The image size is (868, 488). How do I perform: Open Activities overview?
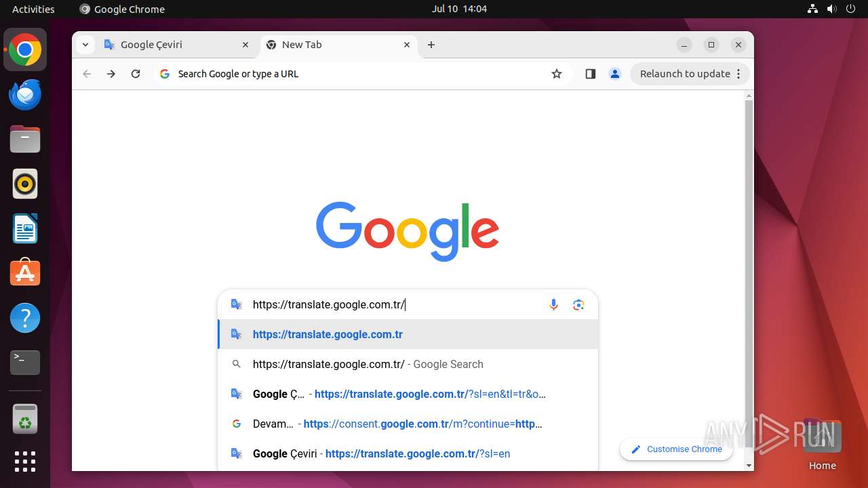[x=33, y=9]
